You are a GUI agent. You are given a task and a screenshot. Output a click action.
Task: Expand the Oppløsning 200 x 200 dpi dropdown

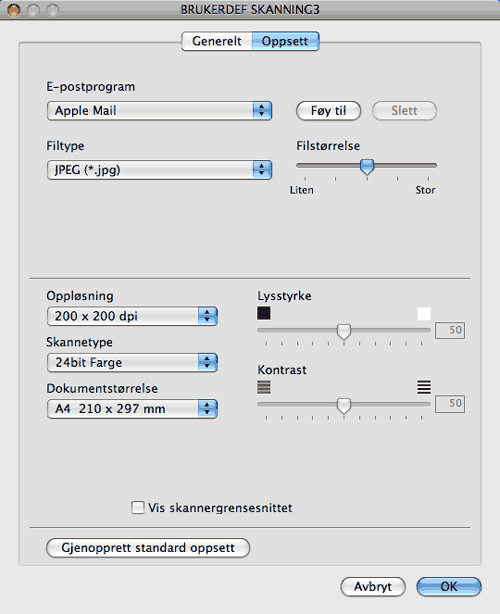click(132, 316)
